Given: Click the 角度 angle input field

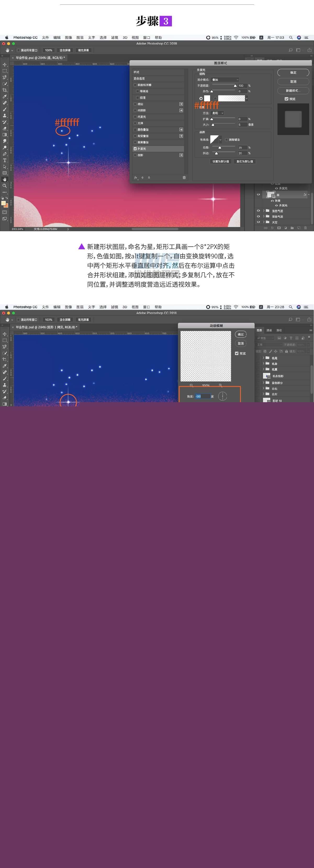Looking at the screenshot, I should pyautogui.click(x=203, y=396).
